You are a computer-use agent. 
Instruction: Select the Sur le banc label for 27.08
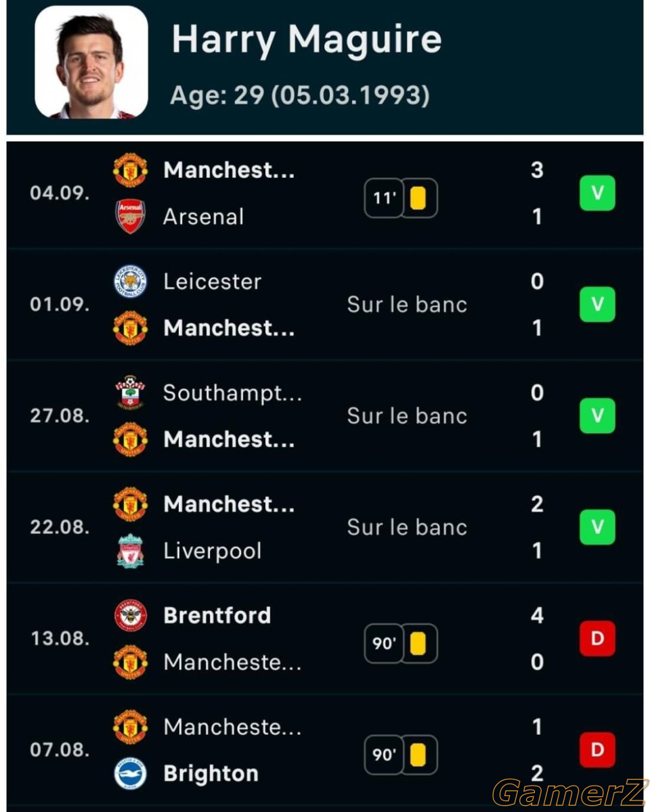pos(407,415)
